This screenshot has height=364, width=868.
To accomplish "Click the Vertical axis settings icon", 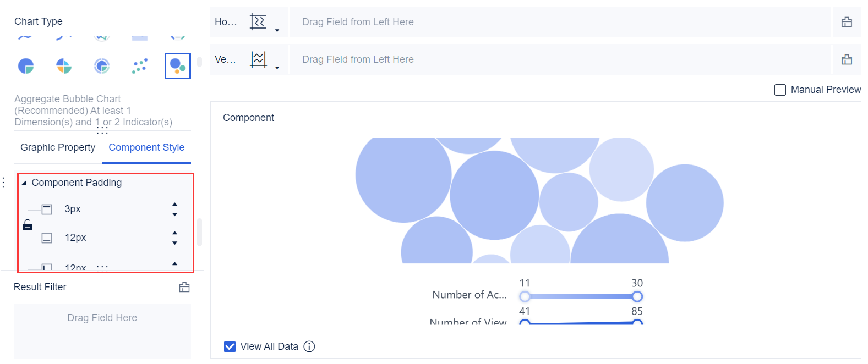I will click(x=259, y=59).
